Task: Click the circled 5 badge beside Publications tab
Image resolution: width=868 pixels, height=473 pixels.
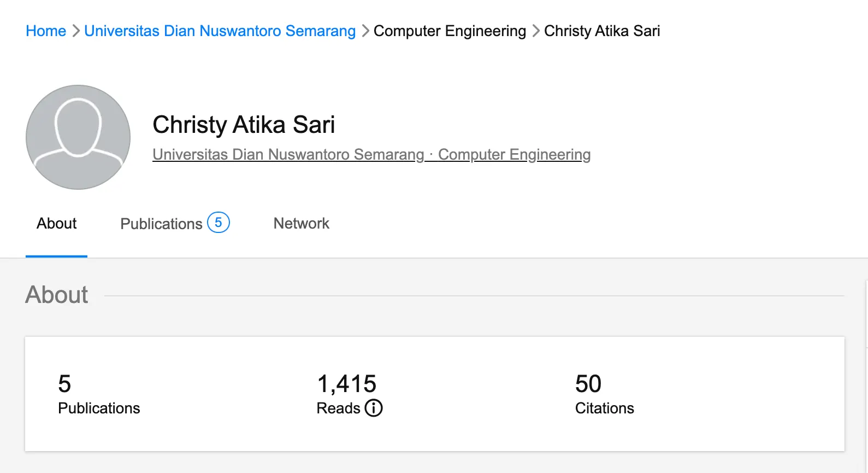Action: pos(219,223)
